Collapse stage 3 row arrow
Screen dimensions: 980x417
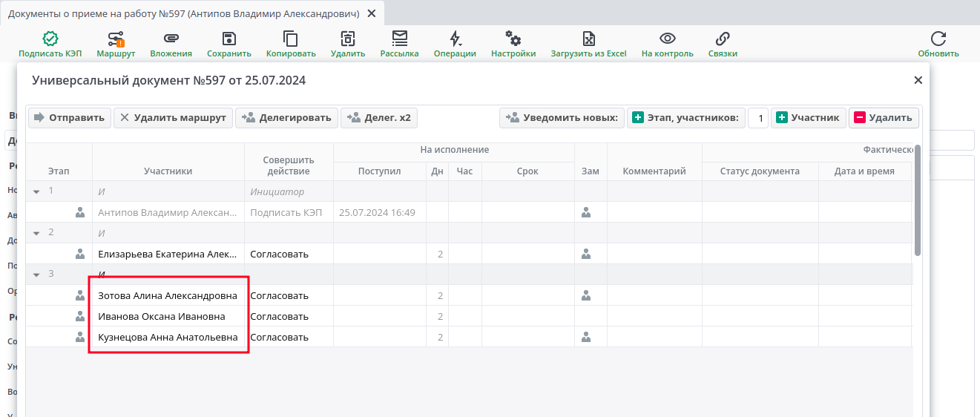[36, 275]
